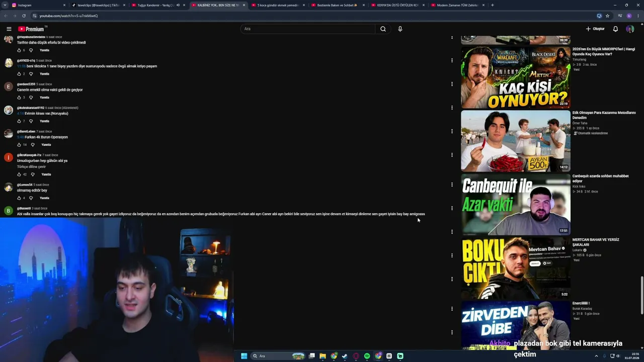
Task: Open the 'ZİRVEDEN DİBE' video thumbnail
Action: click(516, 325)
